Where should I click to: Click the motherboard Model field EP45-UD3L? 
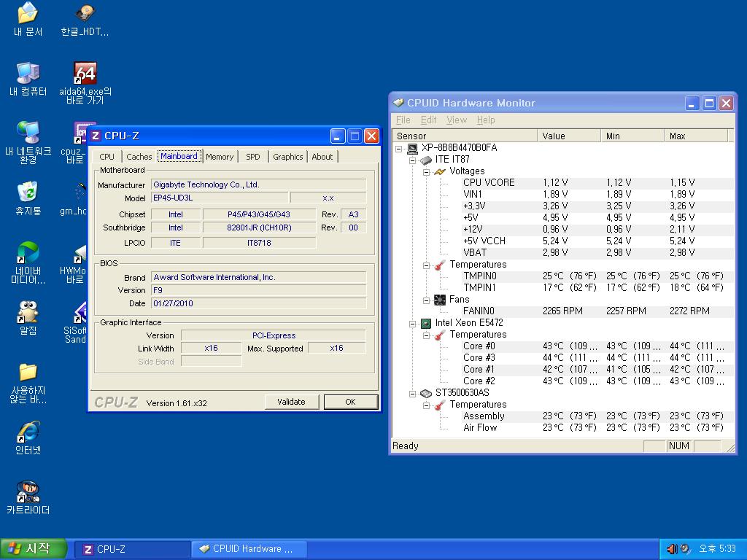(220, 198)
